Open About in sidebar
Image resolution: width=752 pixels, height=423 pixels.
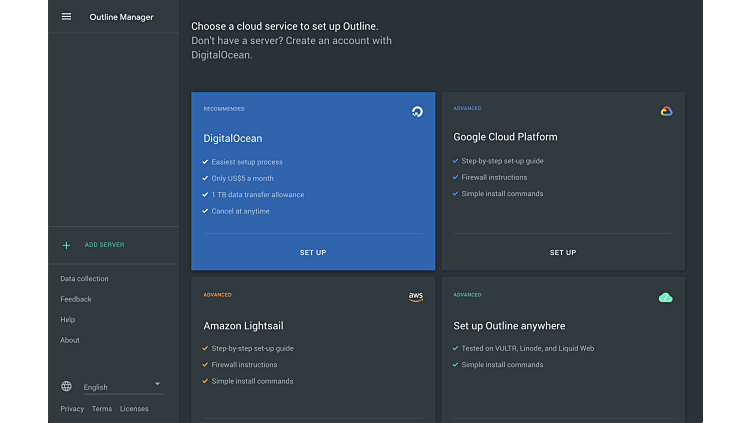click(70, 340)
